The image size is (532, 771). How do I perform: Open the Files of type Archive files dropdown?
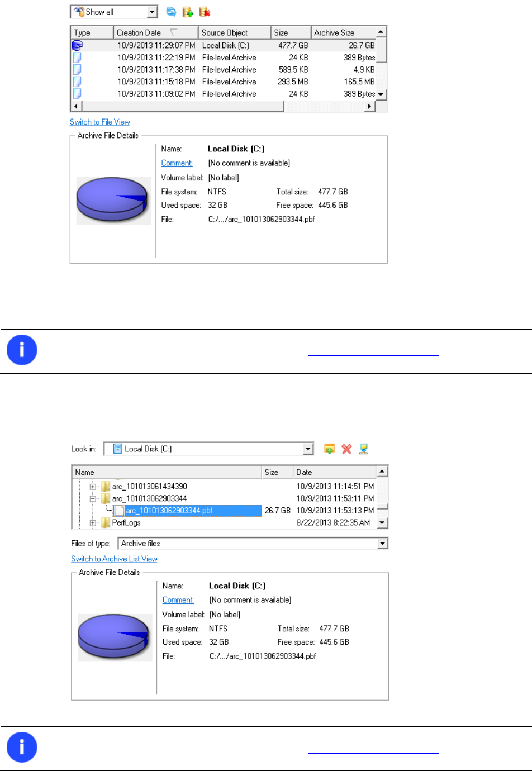tap(383, 544)
